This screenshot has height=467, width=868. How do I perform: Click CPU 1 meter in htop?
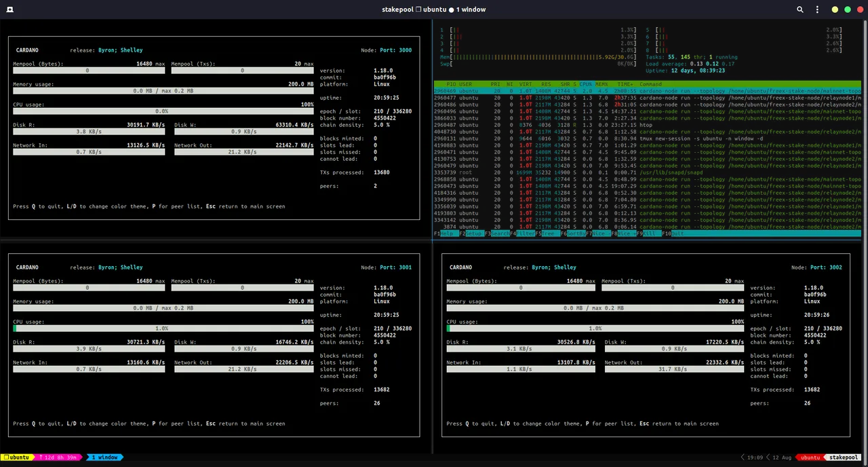pyautogui.click(x=538, y=30)
